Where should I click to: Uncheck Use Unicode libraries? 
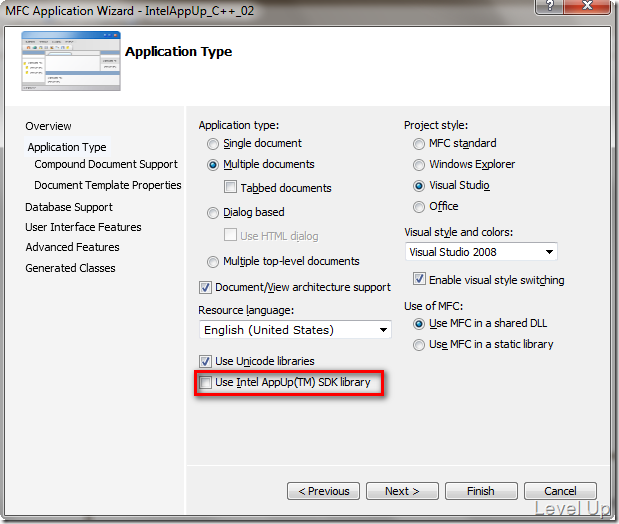(205, 361)
